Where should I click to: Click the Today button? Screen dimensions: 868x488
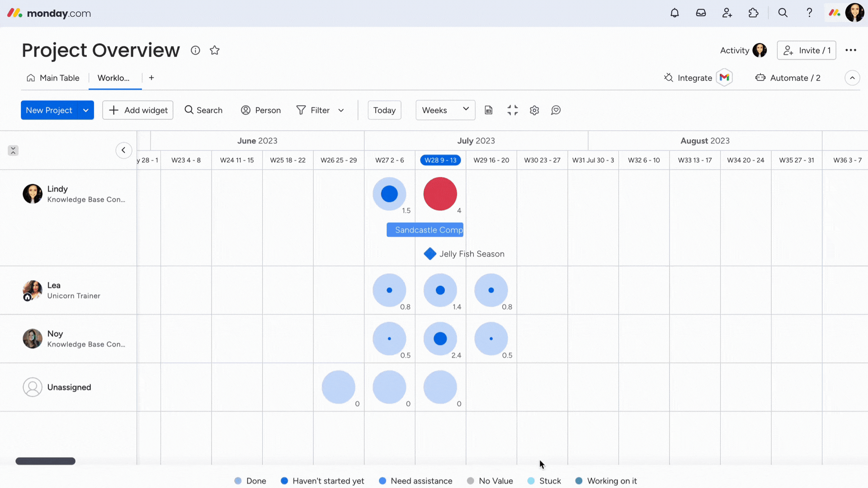click(x=384, y=110)
